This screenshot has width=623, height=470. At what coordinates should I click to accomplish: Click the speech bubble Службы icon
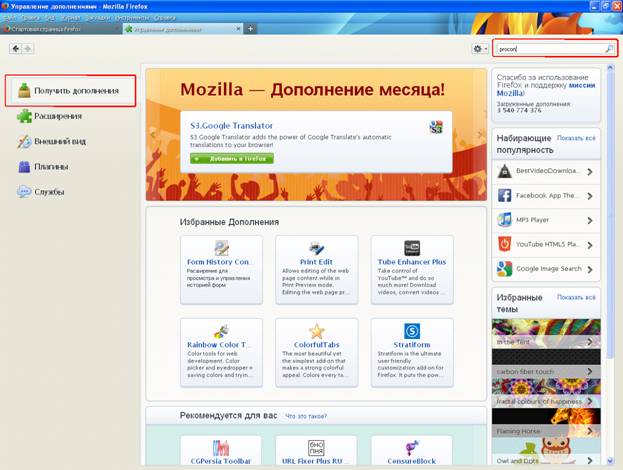point(24,191)
